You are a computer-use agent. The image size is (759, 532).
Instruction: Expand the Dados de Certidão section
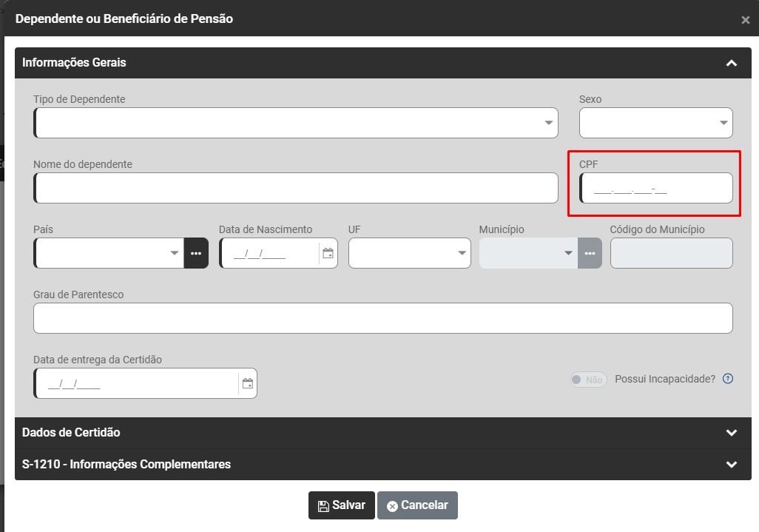point(732,432)
